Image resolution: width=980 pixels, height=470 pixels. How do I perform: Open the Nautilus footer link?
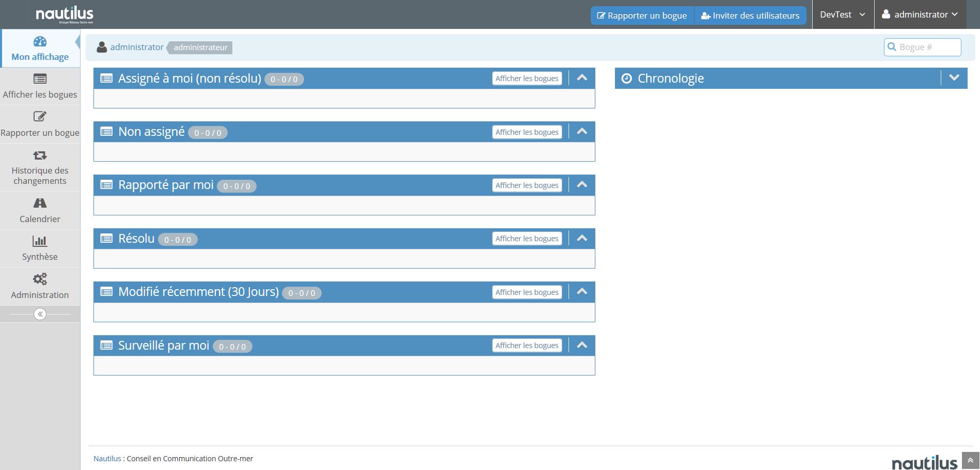pos(107,459)
